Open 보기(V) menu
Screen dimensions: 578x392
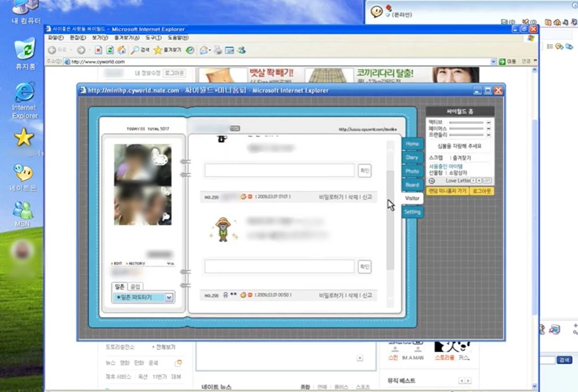coord(100,38)
